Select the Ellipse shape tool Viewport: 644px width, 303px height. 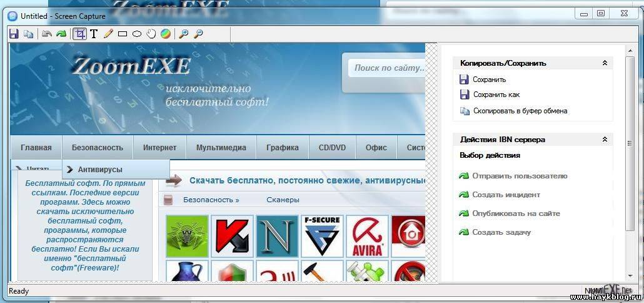pyautogui.click(x=137, y=34)
